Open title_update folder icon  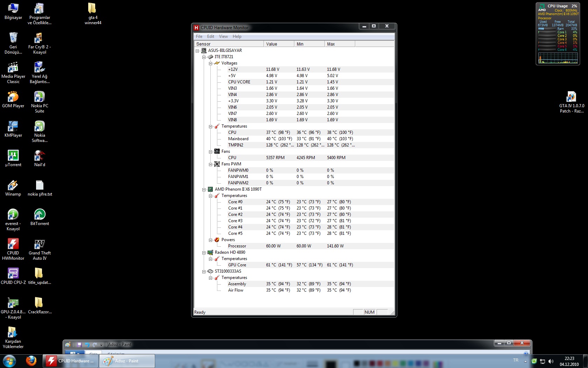[x=40, y=277]
